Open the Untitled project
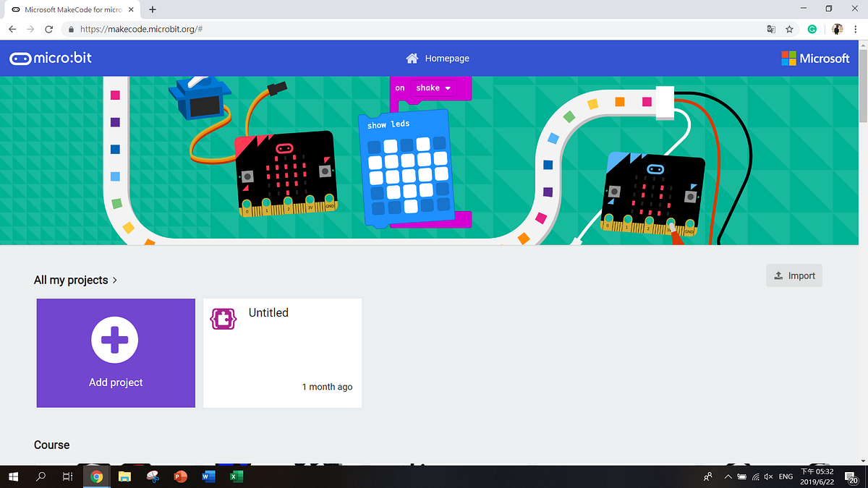 (x=282, y=353)
